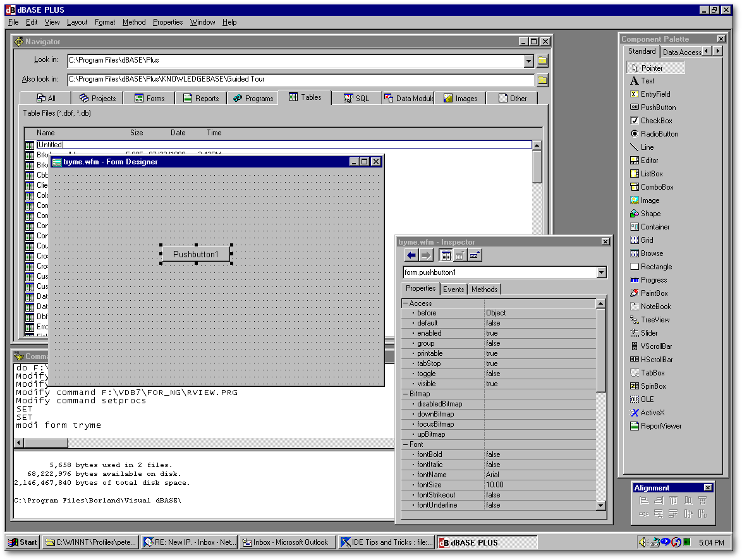
Task: Click the Start button on taskbar
Action: click(23, 542)
